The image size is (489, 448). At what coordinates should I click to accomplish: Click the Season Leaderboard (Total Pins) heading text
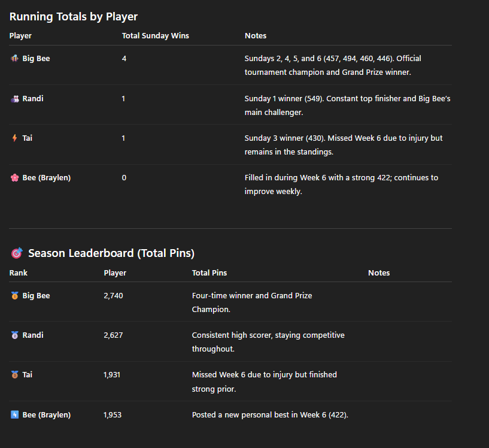[111, 253]
